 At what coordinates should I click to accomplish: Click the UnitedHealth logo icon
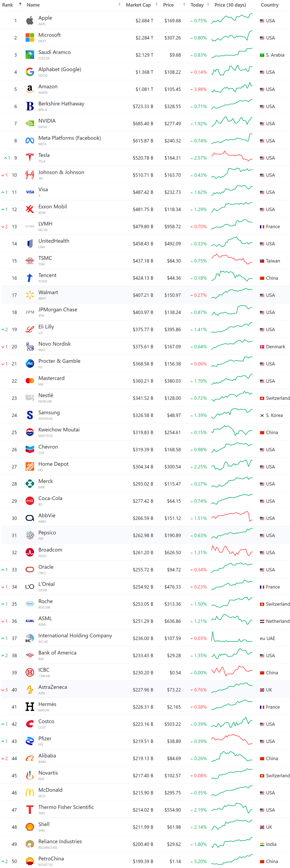pos(30,244)
